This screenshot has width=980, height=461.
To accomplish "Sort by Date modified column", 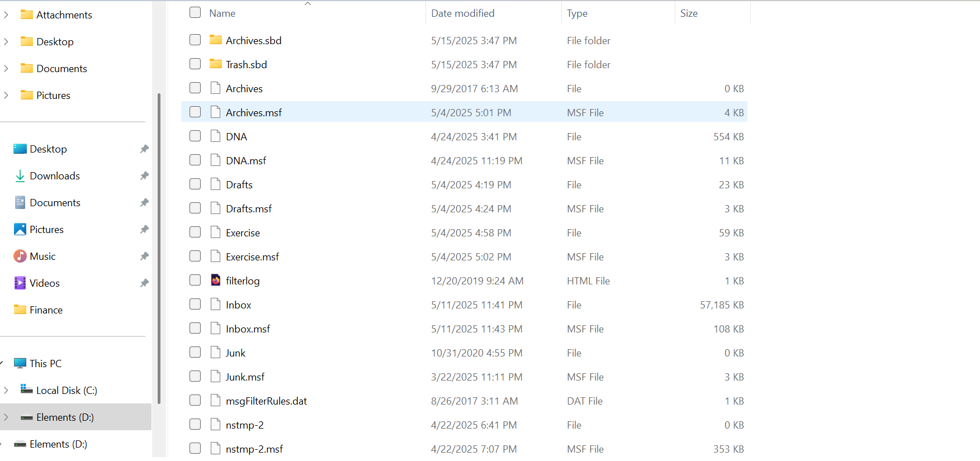I will point(462,13).
